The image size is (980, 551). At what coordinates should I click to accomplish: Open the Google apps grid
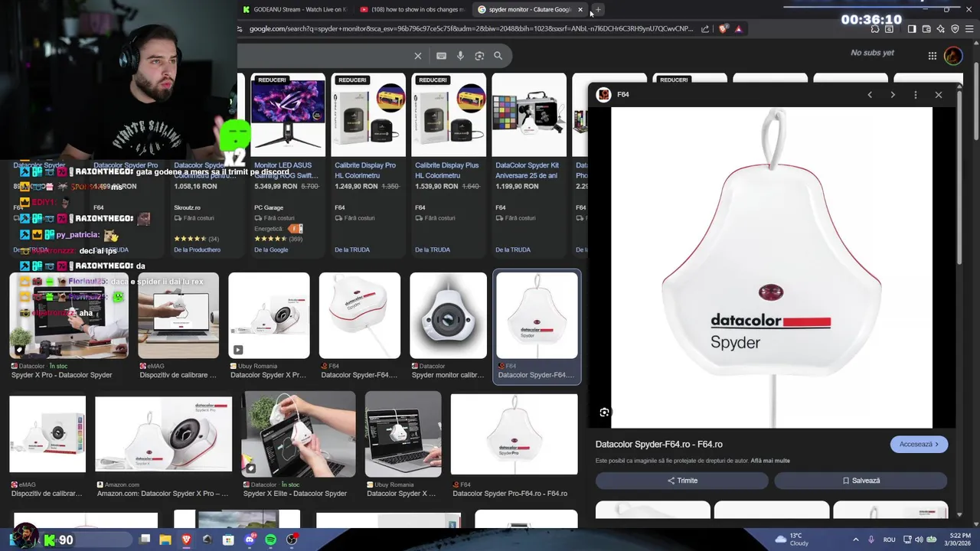click(x=932, y=56)
